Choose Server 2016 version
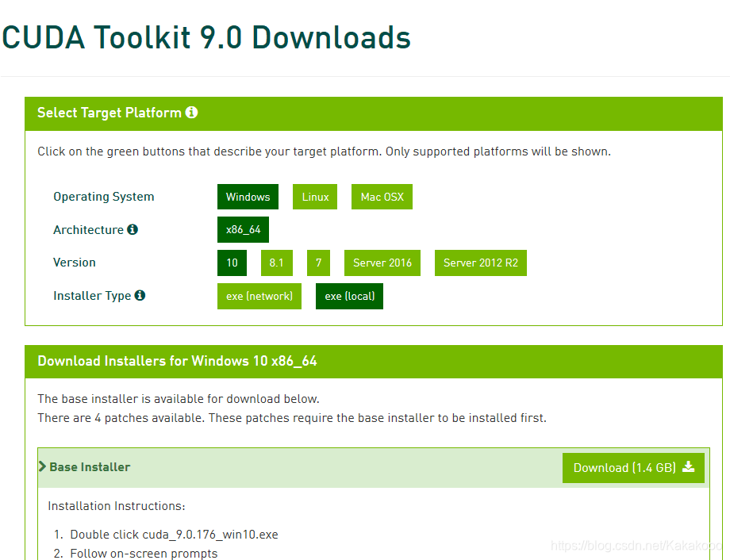Image resolution: width=730 pixels, height=560 pixels. [x=382, y=263]
